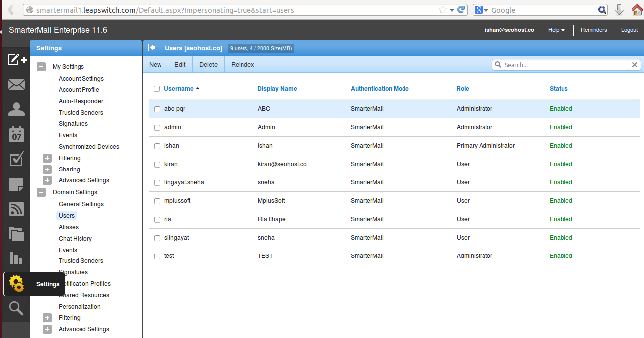Image resolution: width=644 pixels, height=338 pixels.
Task: Expand Filtering under Domain Settings
Action: 47,318
